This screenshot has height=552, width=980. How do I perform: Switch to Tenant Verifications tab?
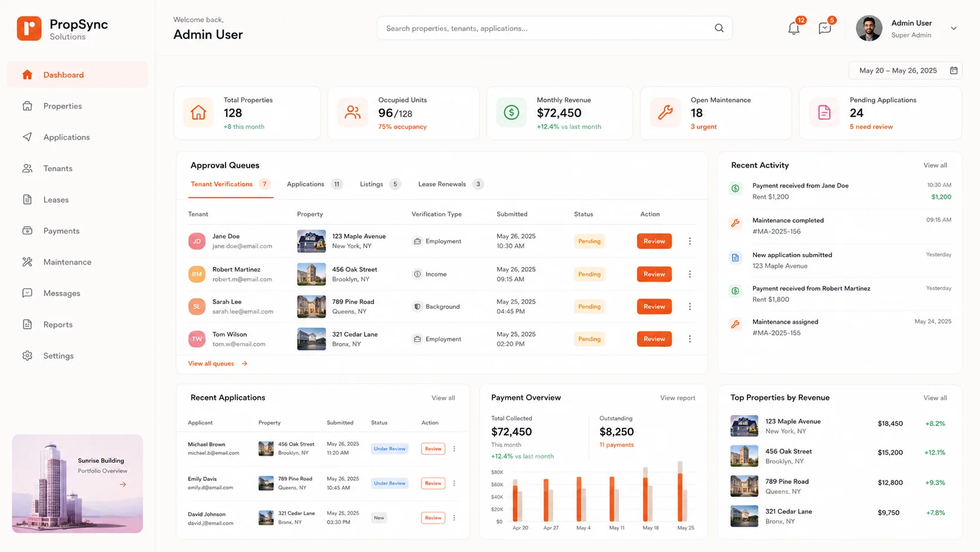[x=230, y=184]
